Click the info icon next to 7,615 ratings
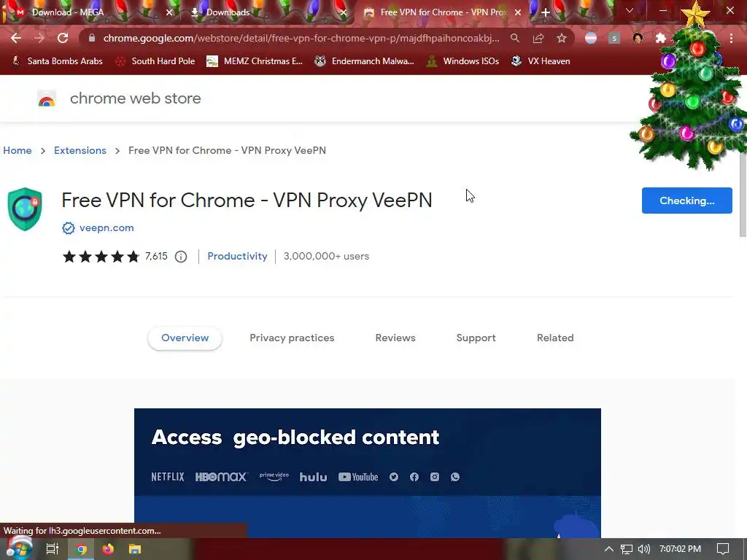Viewport: 747px width, 560px height. click(x=181, y=257)
